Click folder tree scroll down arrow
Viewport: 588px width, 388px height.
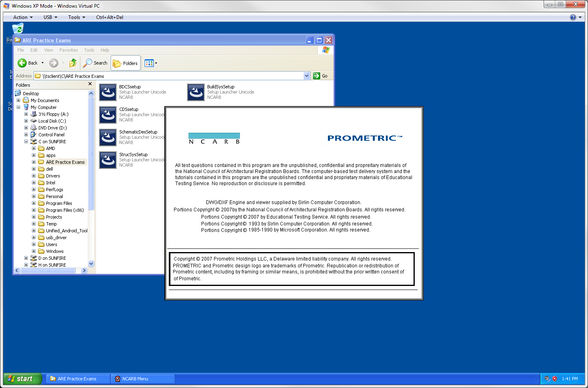point(91,264)
